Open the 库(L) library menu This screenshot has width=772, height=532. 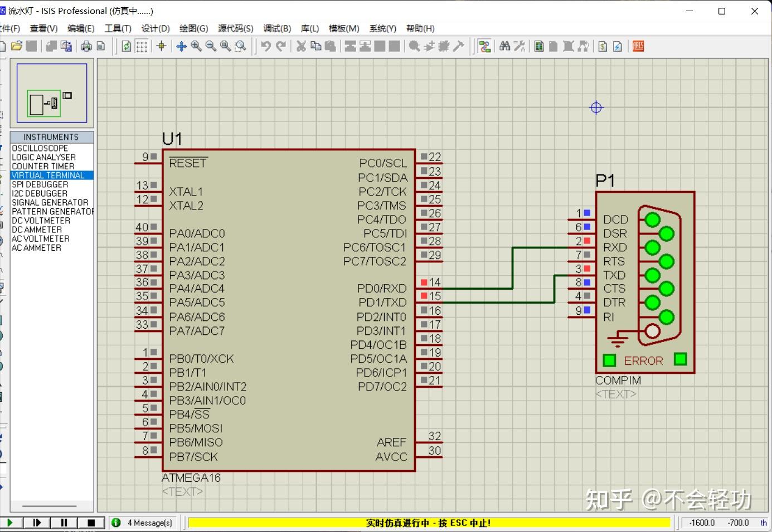click(310, 28)
